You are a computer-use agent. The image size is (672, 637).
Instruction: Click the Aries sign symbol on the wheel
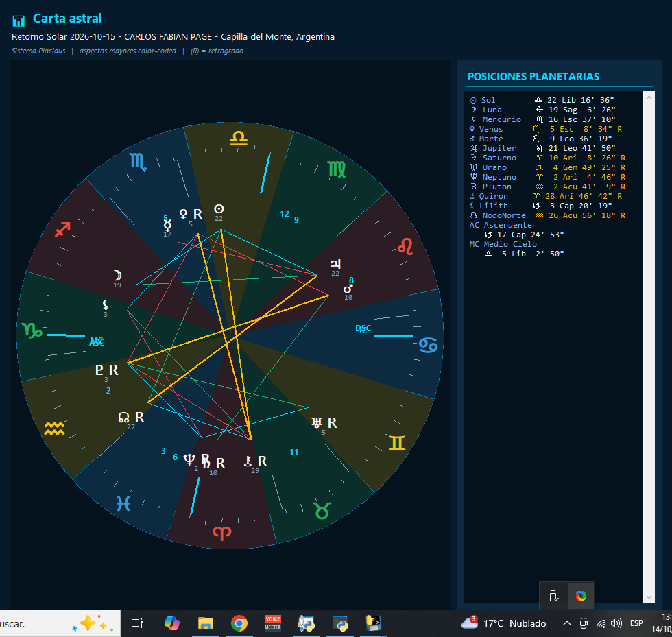point(222,533)
